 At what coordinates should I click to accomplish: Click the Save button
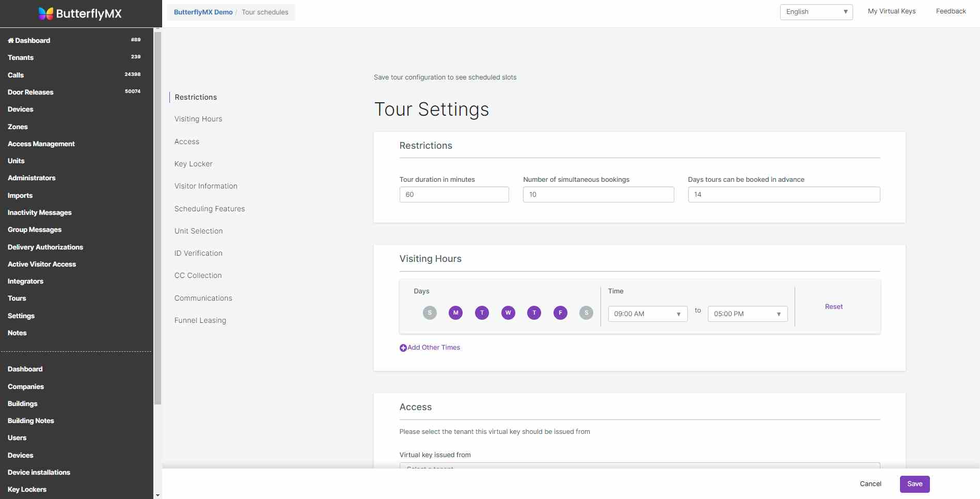(914, 484)
